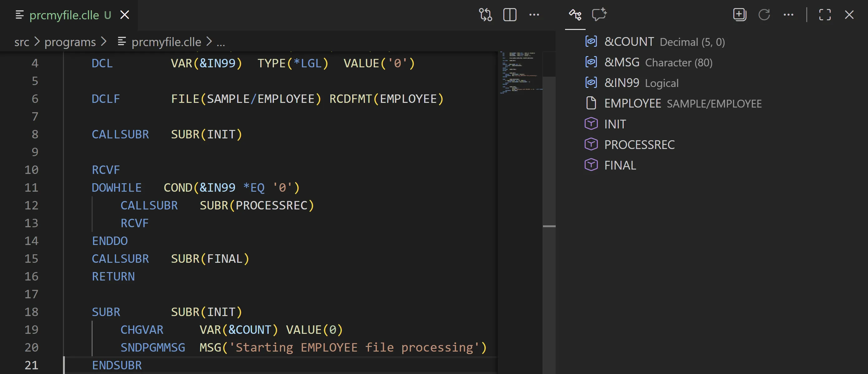Select the prcmyfile.clle tab
This screenshot has height=374, width=868.
(x=64, y=15)
